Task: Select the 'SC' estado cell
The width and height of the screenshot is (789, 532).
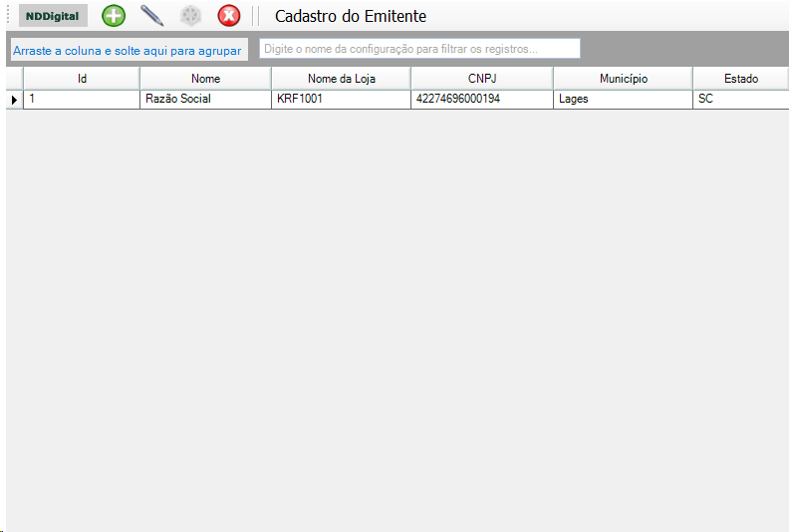Action: [x=741, y=100]
